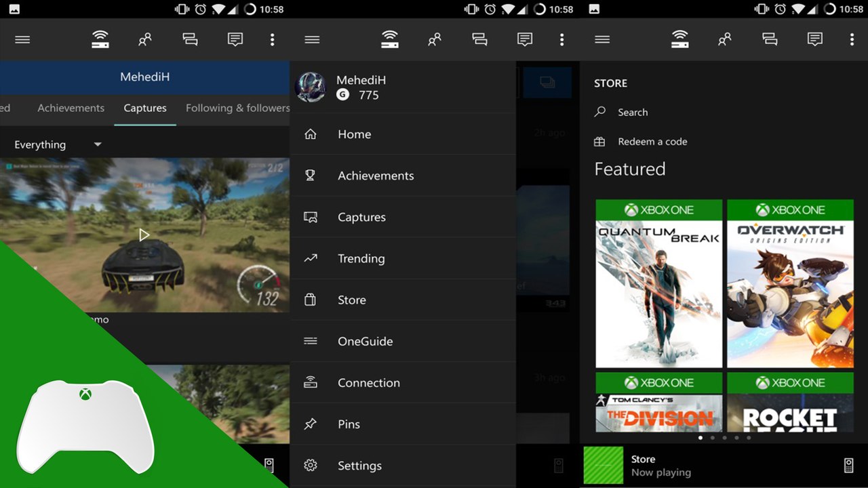Tap the console connection icon on Captures screen
868x488 pixels.
[x=100, y=39]
